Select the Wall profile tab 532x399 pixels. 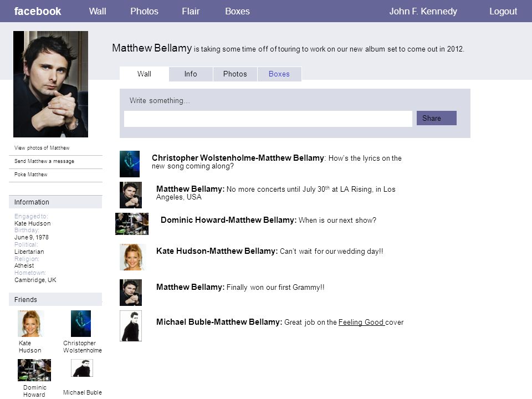(144, 74)
